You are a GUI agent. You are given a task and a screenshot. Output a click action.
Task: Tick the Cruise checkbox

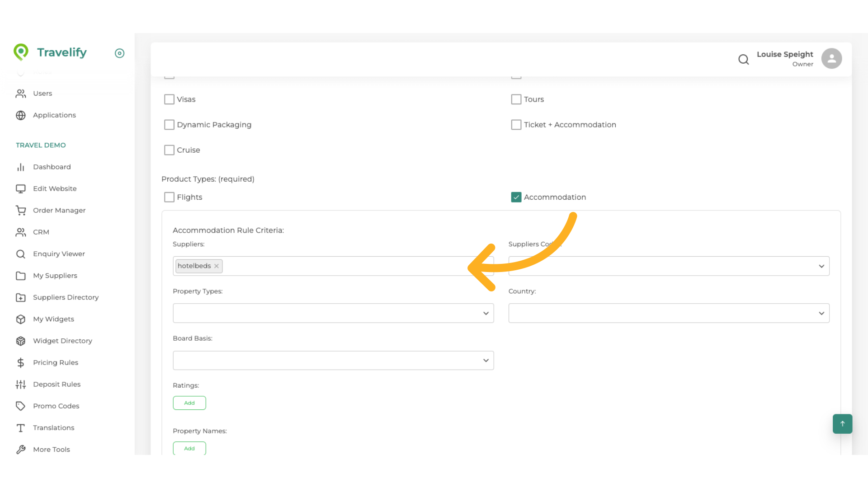(169, 150)
